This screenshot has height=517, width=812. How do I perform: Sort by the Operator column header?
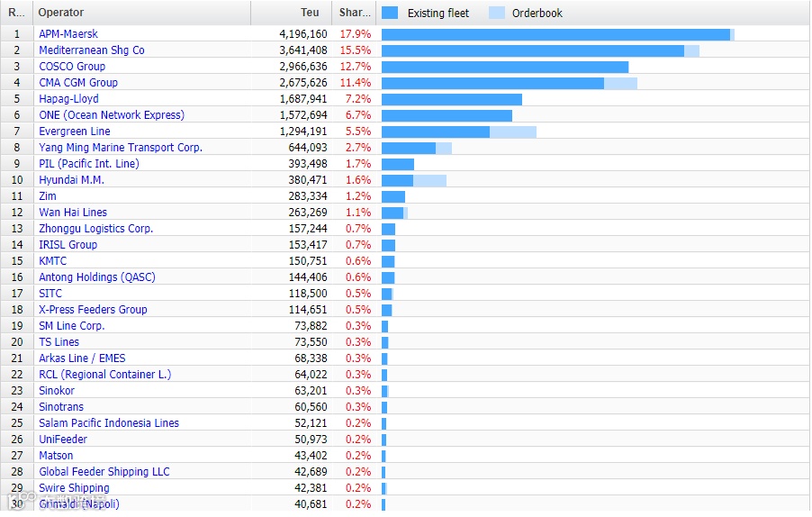[x=142, y=13]
